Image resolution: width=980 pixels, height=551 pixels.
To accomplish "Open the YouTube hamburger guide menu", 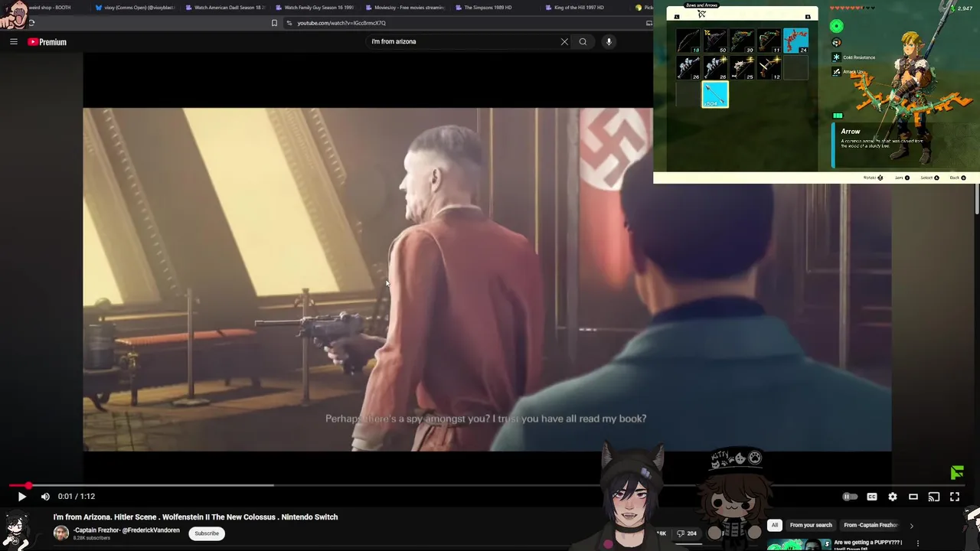I will pos(14,42).
